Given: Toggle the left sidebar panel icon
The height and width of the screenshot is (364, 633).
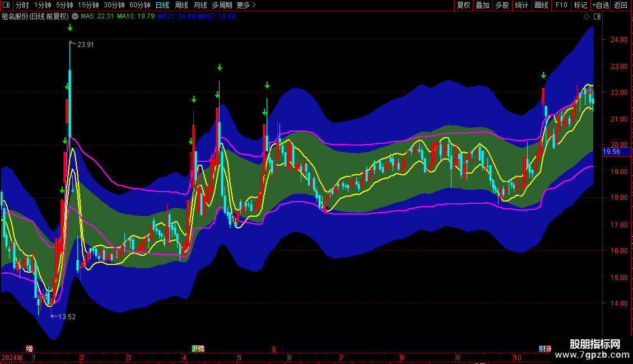Looking at the screenshot, I should point(6,5).
